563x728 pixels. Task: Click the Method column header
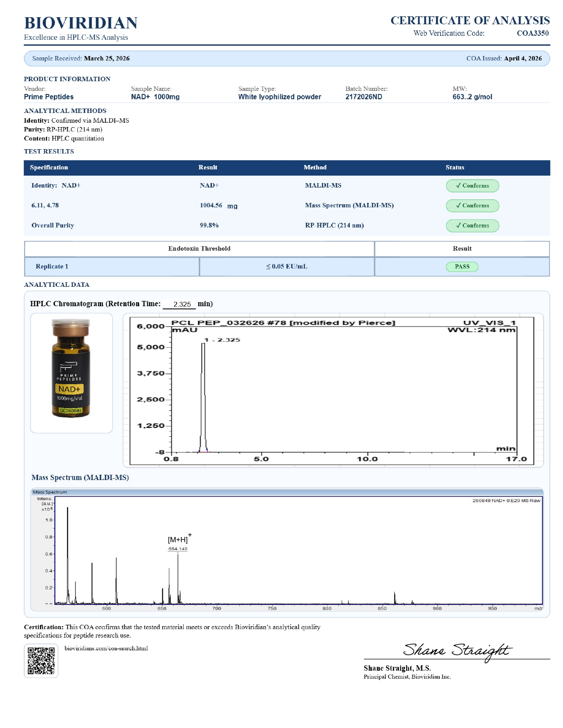315,167
